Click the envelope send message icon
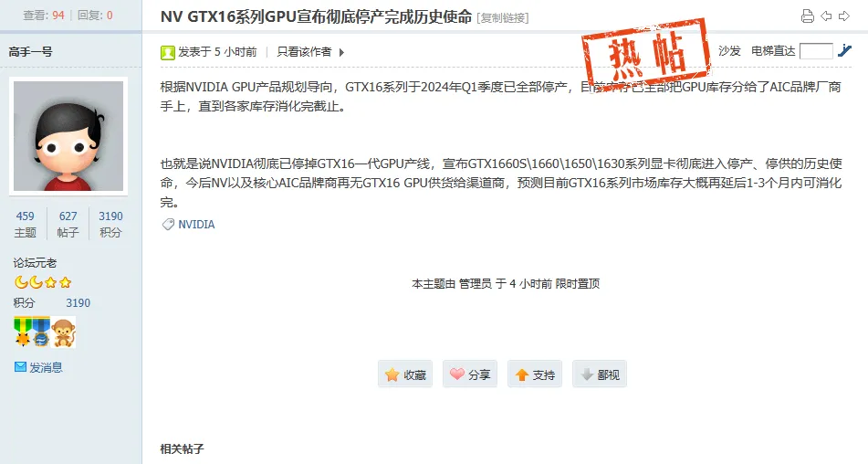The width and height of the screenshot is (868, 464). coord(20,366)
